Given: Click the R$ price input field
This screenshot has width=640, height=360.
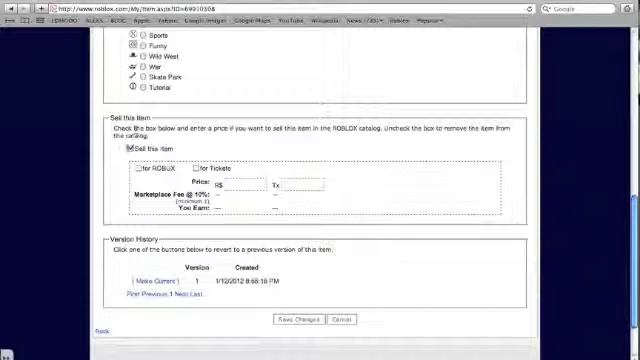Looking at the screenshot, I should pos(245,184).
